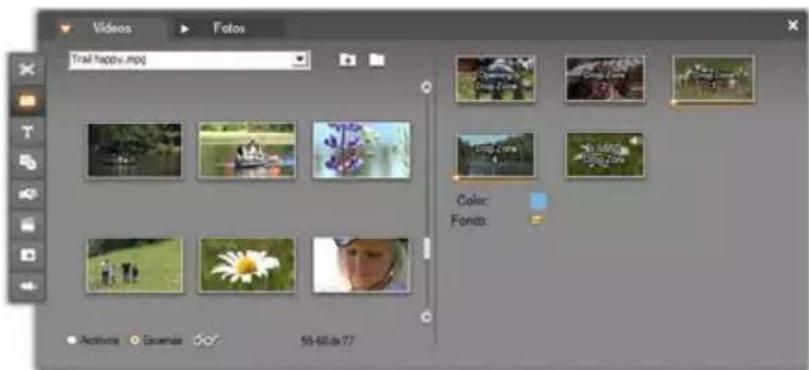Screen dimensions: 809x370
Task: Switch to the Videos tab
Action: click(112, 28)
